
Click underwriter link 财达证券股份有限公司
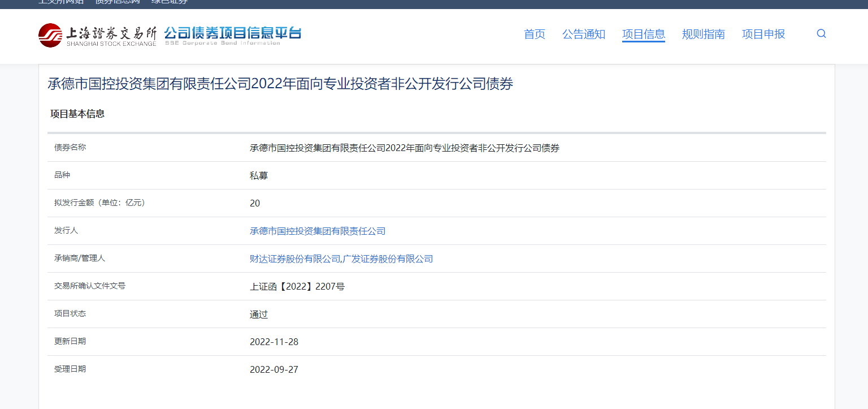[295, 259]
